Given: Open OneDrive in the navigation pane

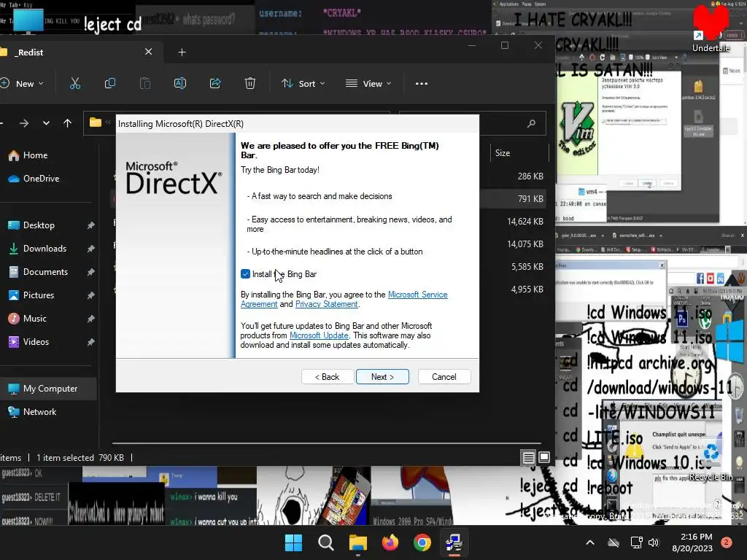Looking at the screenshot, I should click(41, 179).
